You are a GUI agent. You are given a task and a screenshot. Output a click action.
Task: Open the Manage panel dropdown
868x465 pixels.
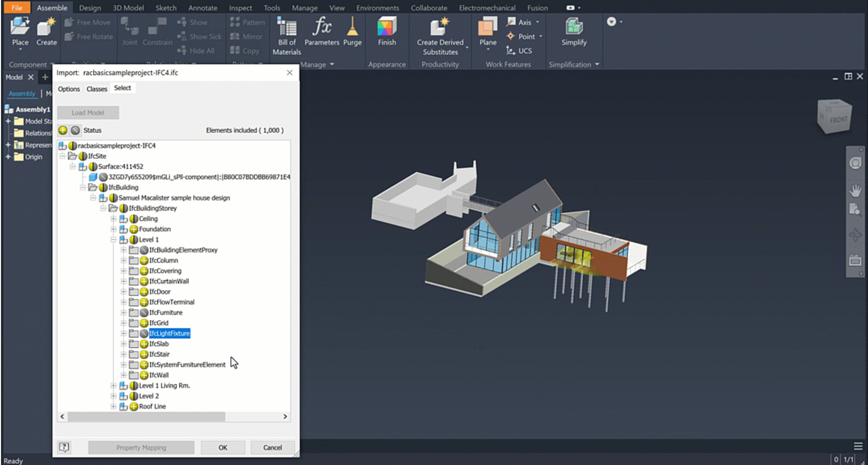coord(317,65)
